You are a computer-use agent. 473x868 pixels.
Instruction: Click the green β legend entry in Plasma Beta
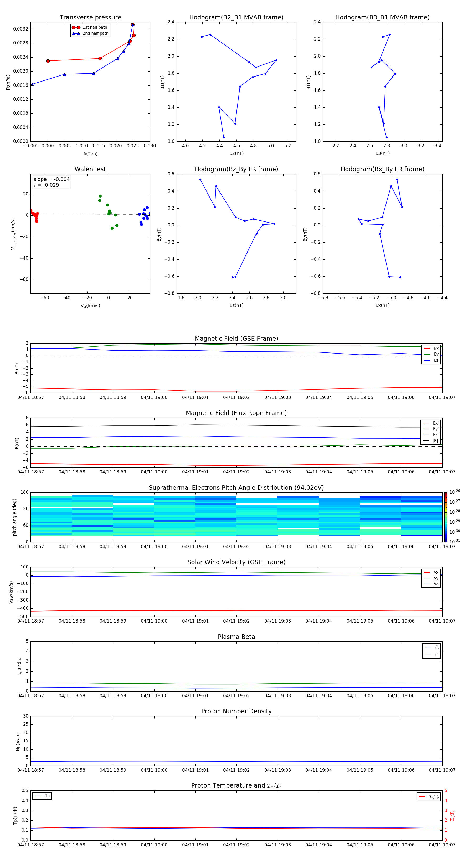(x=431, y=654)
